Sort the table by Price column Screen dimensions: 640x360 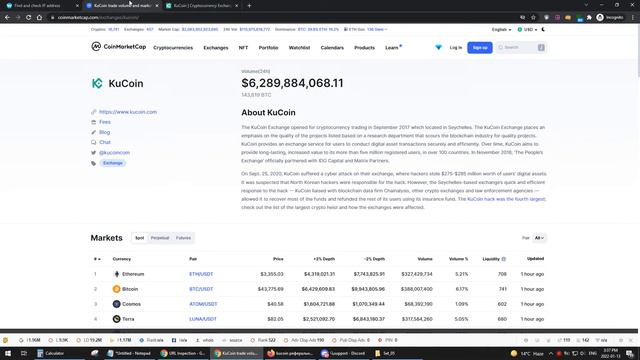coord(278,259)
